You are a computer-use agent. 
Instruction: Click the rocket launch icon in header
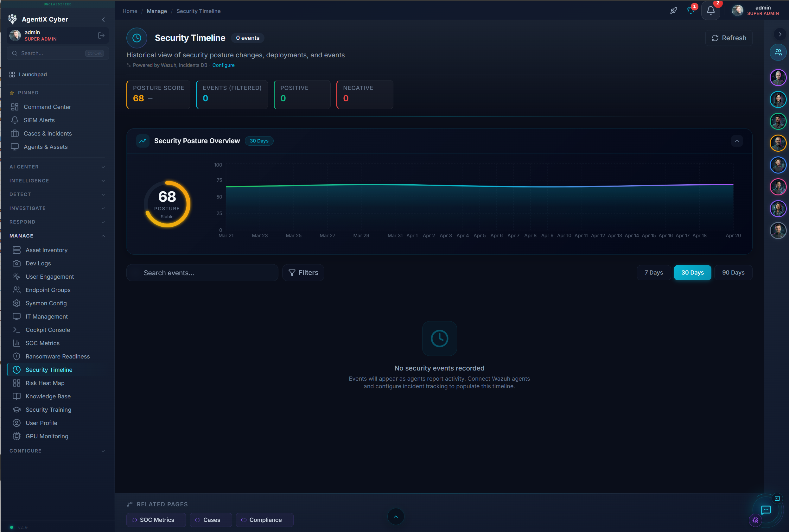(674, 10)
